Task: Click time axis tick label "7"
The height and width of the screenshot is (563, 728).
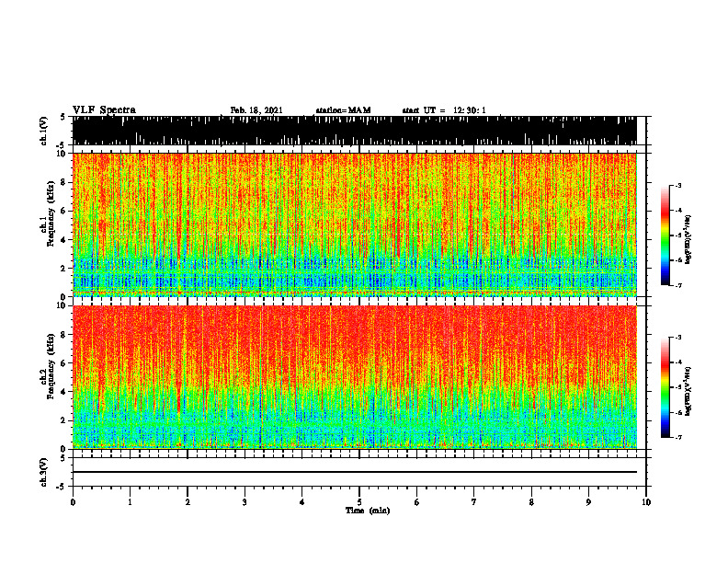Action: pos(474,502)
